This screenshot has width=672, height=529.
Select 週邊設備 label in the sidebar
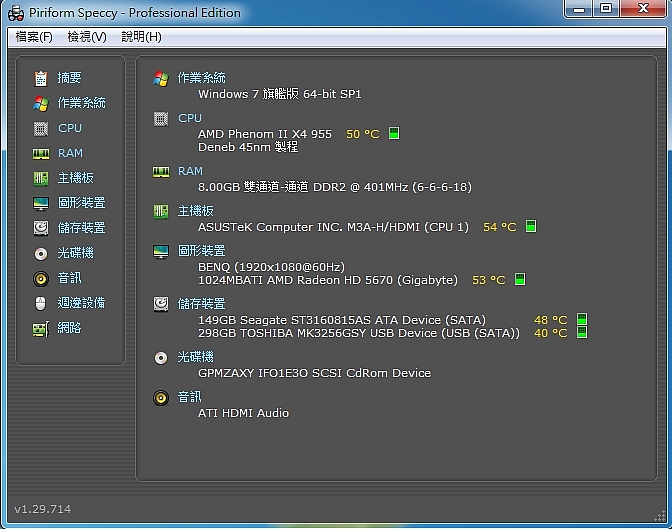coord(81,303)
